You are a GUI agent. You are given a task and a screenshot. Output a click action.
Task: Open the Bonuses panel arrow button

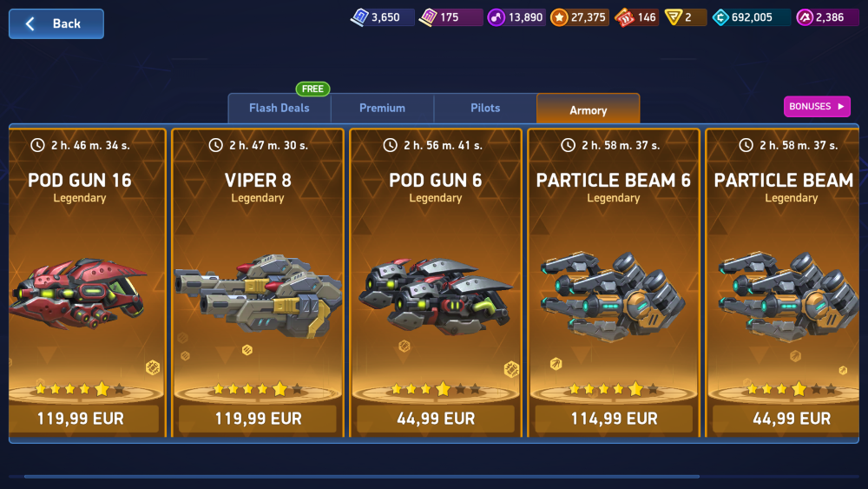tap(817, 106)
